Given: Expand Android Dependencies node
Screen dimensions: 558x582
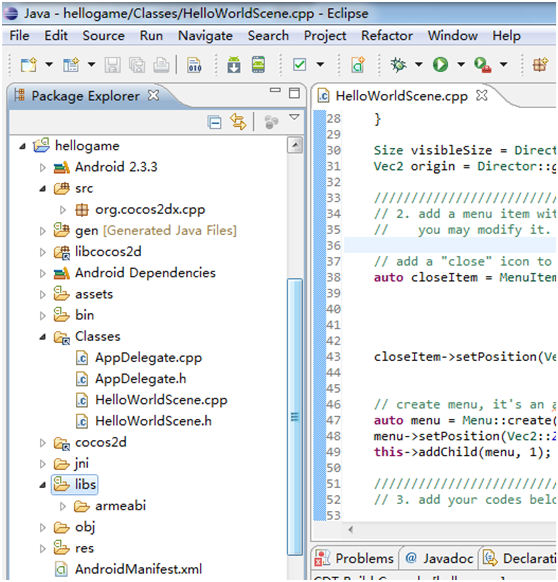Looking at the screenshot, I should pyautogui.click(x=43, y=274).
